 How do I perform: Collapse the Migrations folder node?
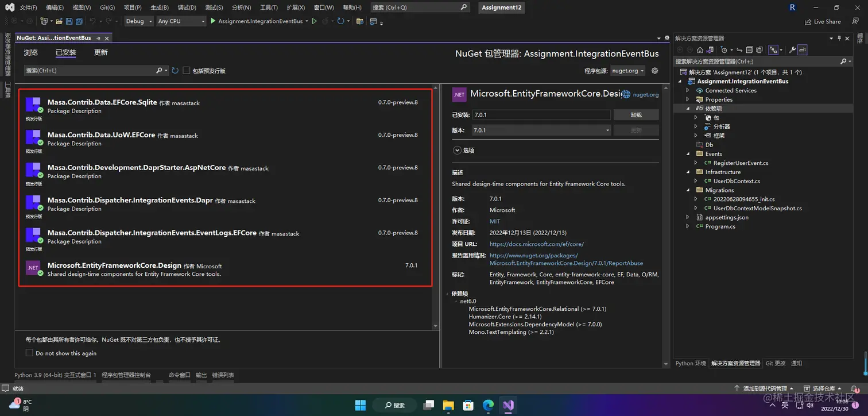688,190
